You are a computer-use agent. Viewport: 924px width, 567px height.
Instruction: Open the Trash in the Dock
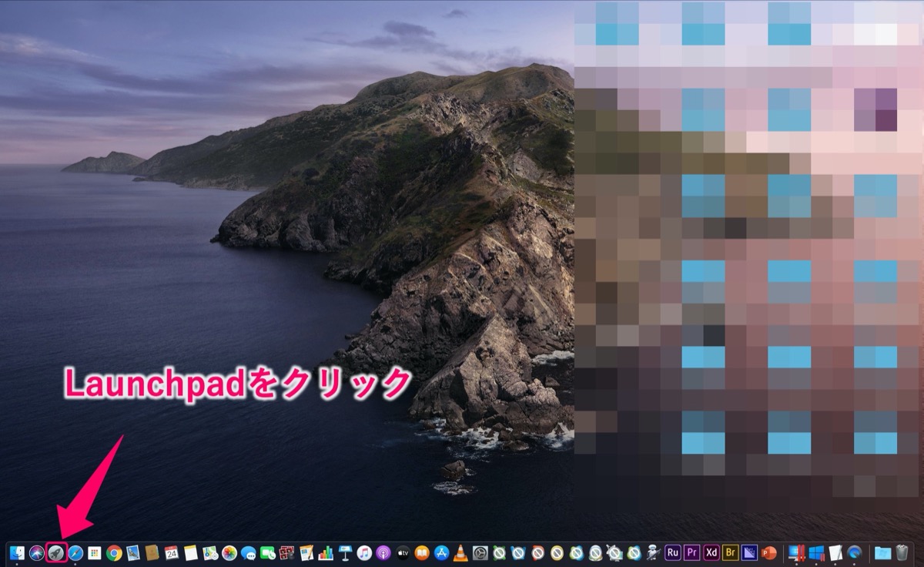pos(902,552)
